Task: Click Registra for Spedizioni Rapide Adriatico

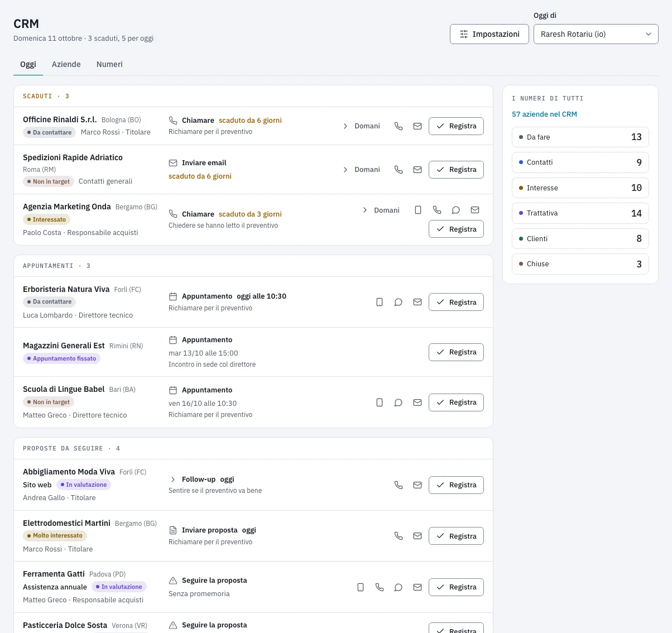Action: tap(456, 170)
